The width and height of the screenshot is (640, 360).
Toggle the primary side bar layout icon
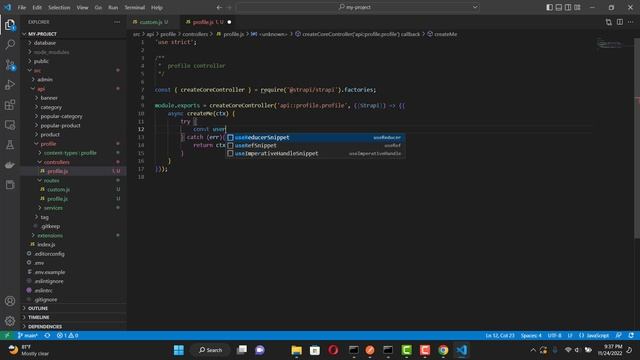(x=549, y=7)
